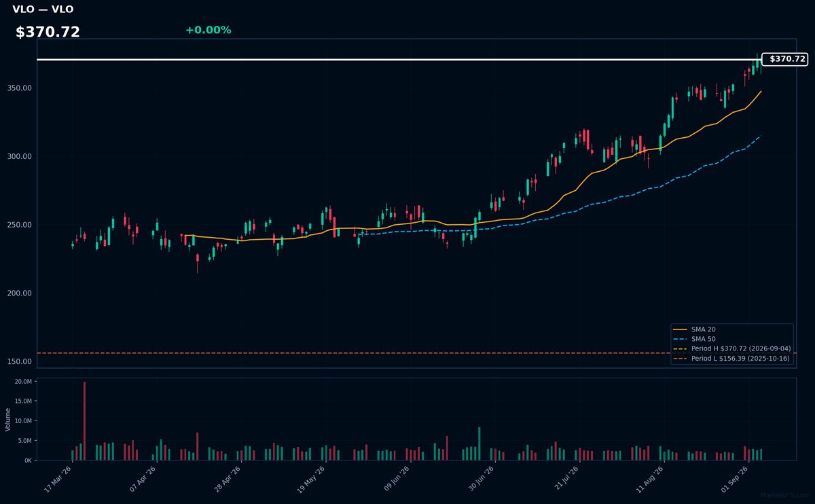The image size is (815, 504).
Task: Click the 5.0M volume axis label
Action: (x=24, y=441)
